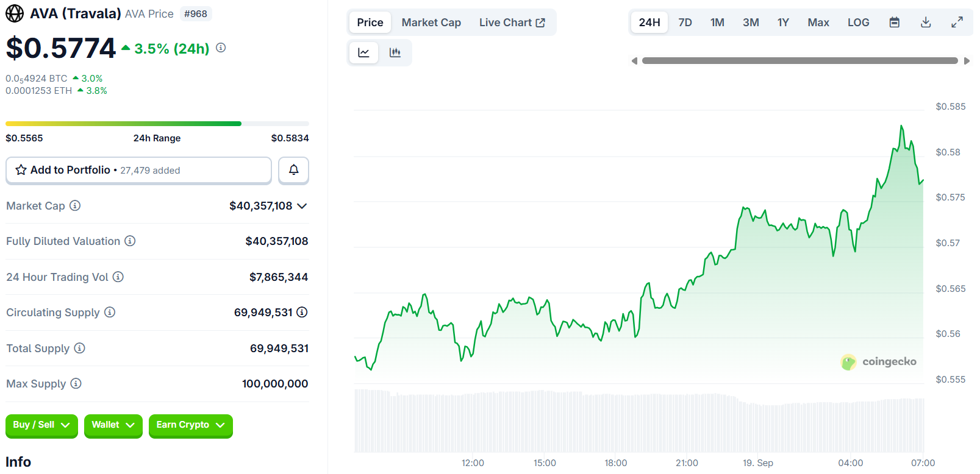
Task: Click the $0.5565 24h low value
Action: [x=24, y=138]
